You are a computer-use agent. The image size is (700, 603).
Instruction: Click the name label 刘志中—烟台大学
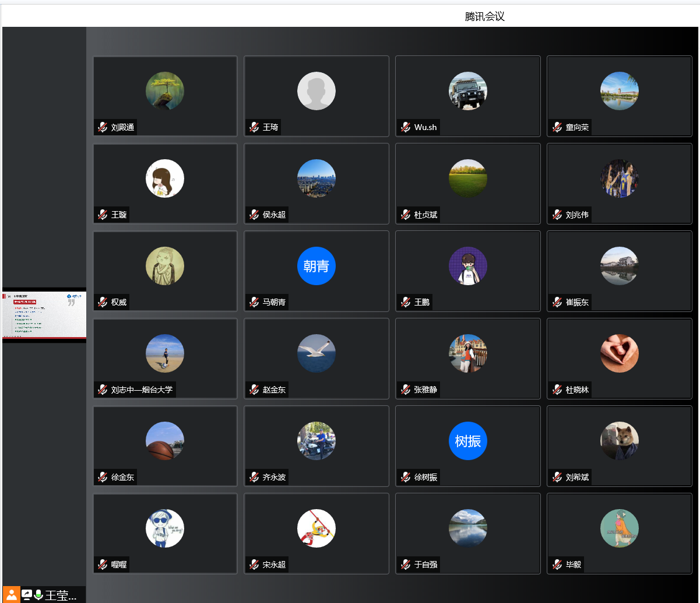point(142,390)
